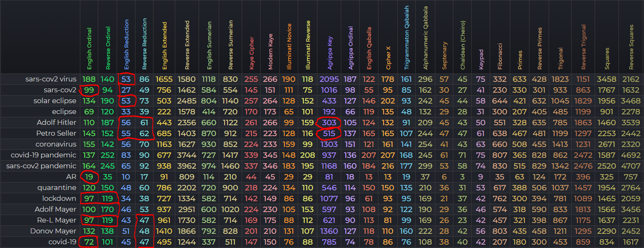Select English Ordinal value 72 in covid-19 row
The image size is (644, 248).
(x=89, y=242)
